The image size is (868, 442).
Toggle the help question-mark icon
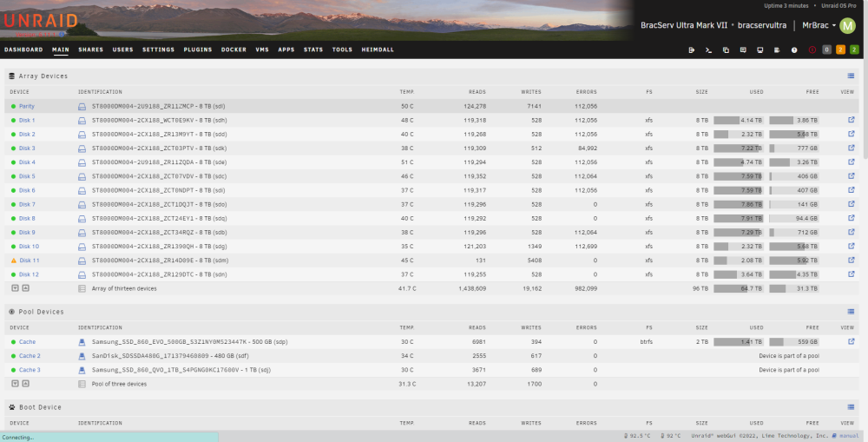pos(794,49)
